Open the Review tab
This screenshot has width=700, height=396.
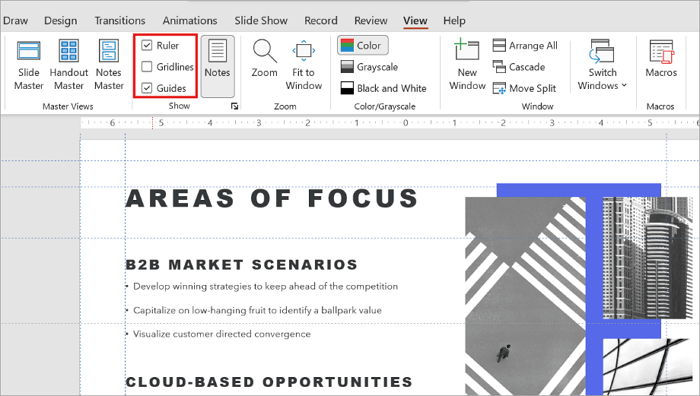[x=371, y=21]
